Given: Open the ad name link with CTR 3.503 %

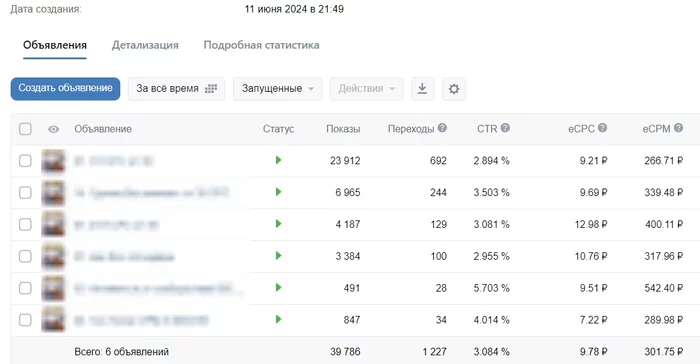Looking at the screenshot, I should (x=151, y=192).
